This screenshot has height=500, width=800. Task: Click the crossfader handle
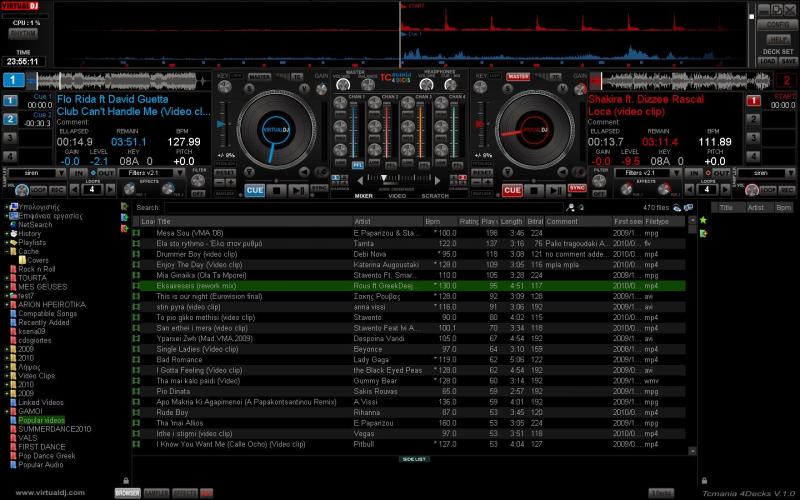click(x=384, y=178)
